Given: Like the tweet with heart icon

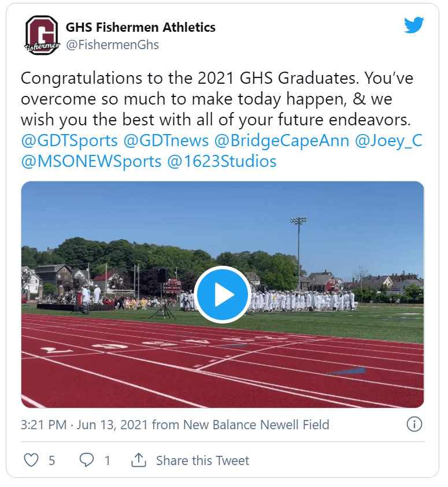Looking at the screenshot, I should tap(31, 460).
